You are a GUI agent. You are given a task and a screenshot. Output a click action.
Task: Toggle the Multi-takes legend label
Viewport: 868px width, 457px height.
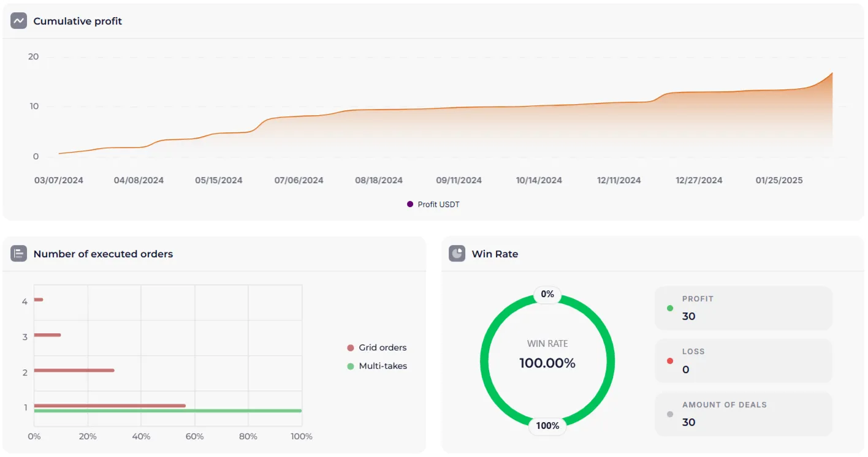[x=383, y=366]
